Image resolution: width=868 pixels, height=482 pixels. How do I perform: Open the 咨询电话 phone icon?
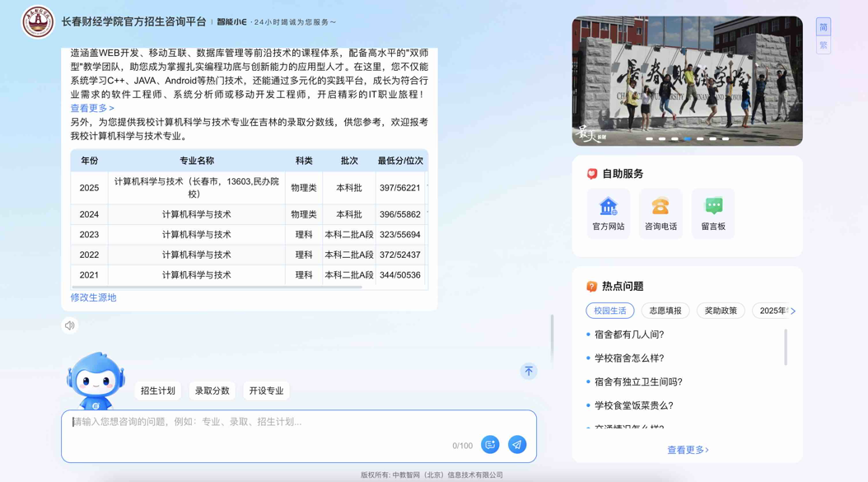[660, 213]
